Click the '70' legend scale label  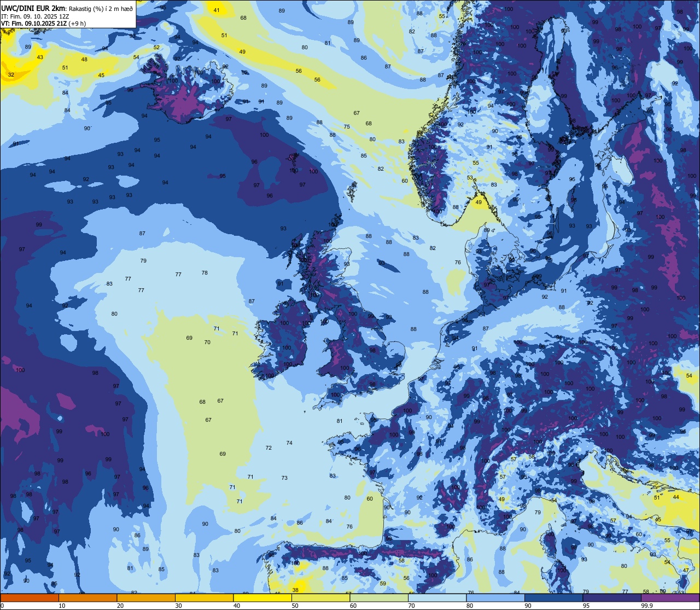pos(411,606)
